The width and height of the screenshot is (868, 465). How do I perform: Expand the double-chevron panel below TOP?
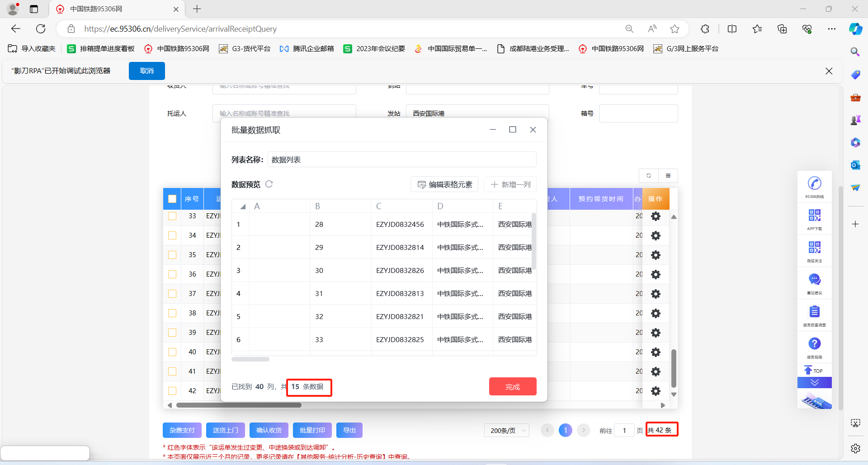click(814, 383)
